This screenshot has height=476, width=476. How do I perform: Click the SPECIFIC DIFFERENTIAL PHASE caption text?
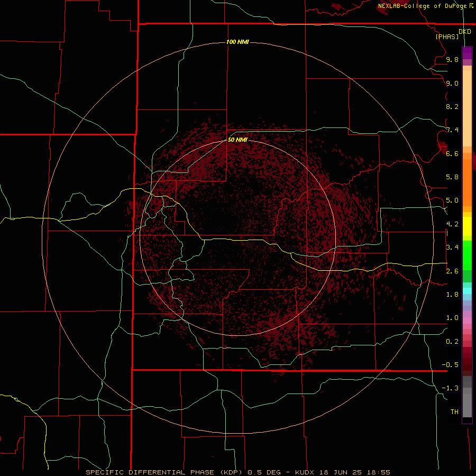click(151, 472)
